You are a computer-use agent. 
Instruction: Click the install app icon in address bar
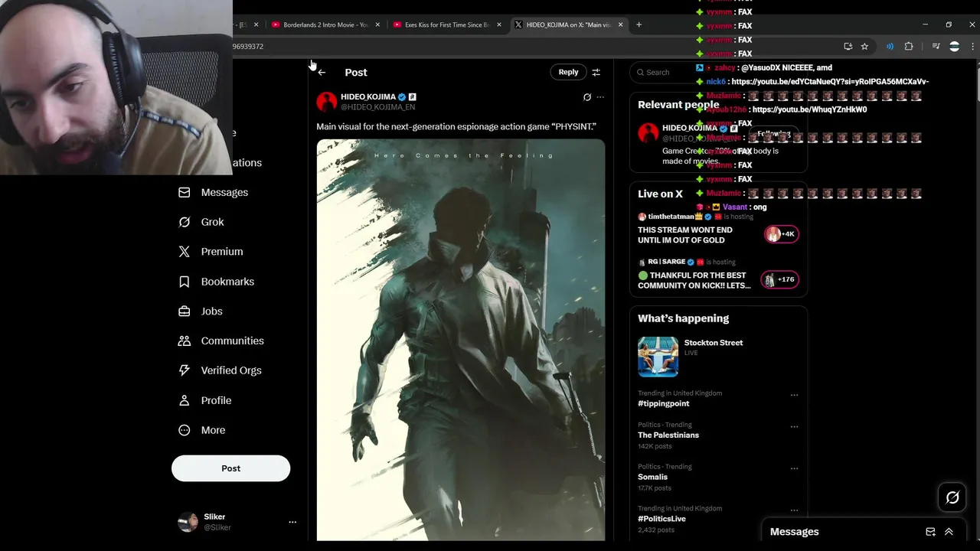pyautogui.click(x=848, y=46)
